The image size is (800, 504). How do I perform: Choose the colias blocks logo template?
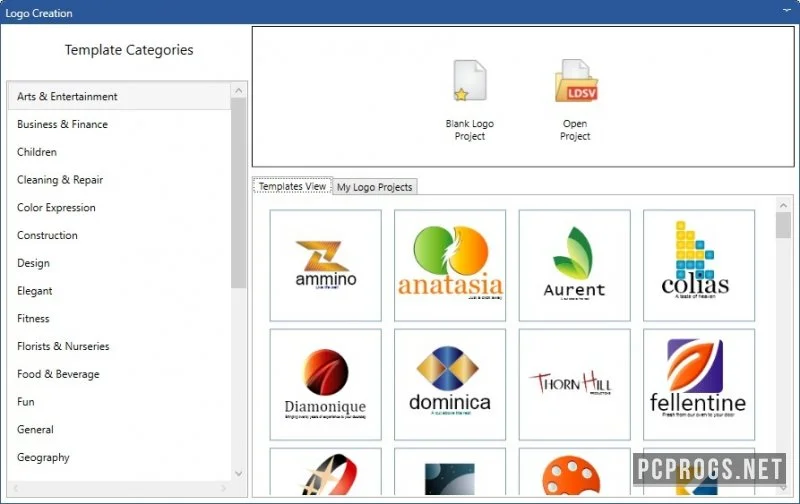tap(699, 265)
